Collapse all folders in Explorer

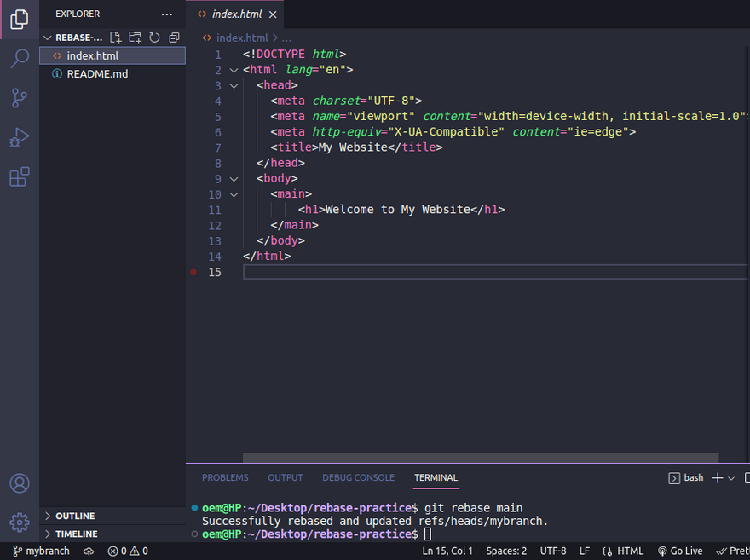point(174,38)
